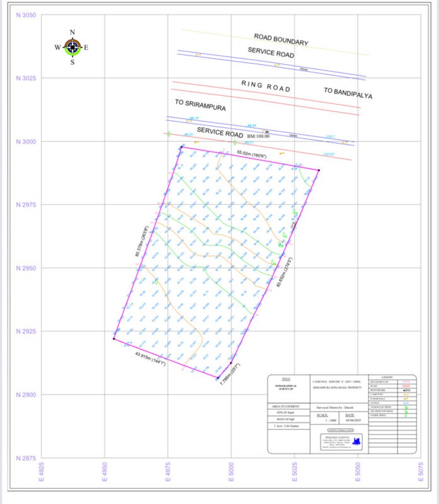
Task: Select the '43.915m (144'1")' south boundary dimension
Action: click(150, 359)
